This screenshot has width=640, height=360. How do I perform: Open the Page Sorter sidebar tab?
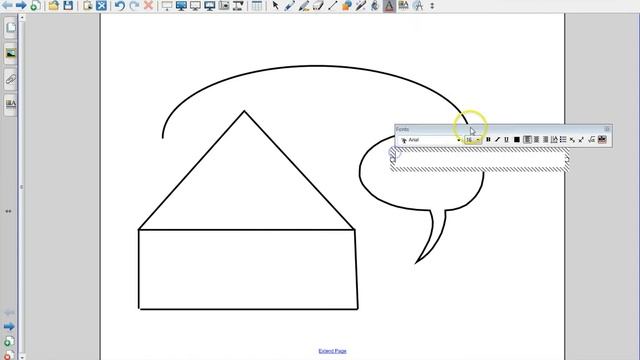[11, 28]
